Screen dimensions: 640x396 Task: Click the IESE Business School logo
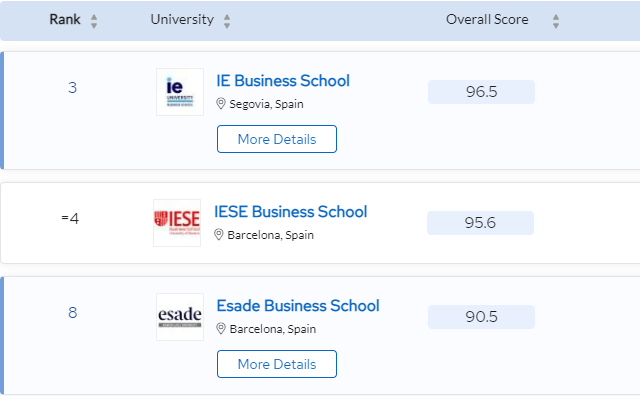point(177,223)
